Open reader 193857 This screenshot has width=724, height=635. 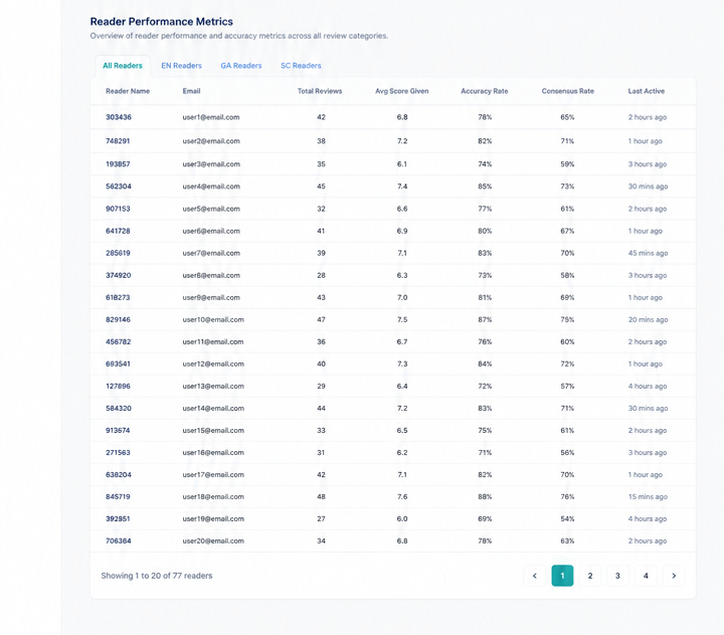[118, 164]
